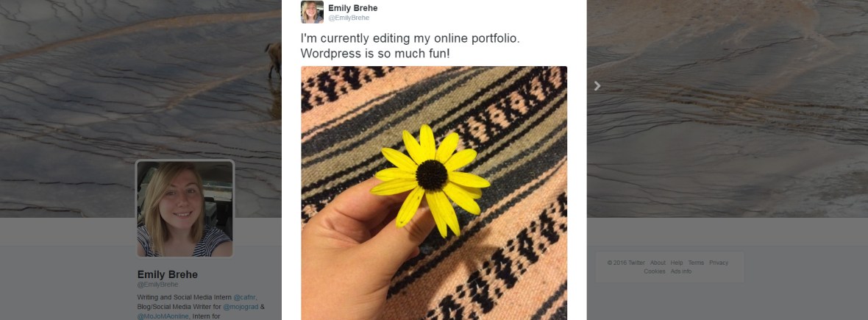Click the Cookies footer link

point(654,271)
